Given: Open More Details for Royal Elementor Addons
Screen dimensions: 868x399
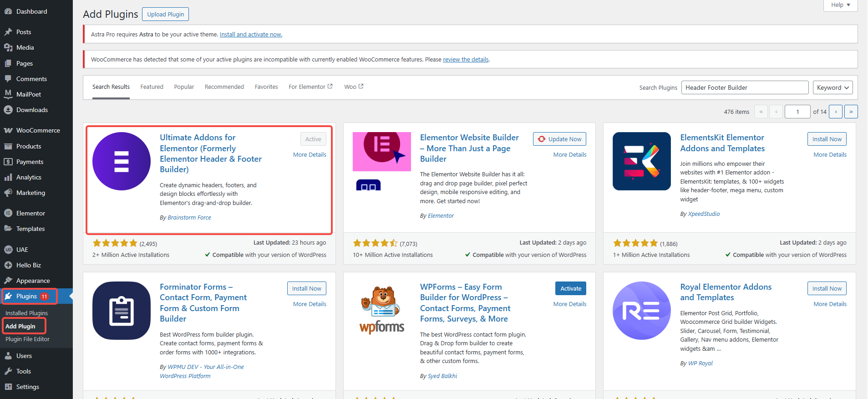Looking at the screenshot, I should [x=830, y=304].
